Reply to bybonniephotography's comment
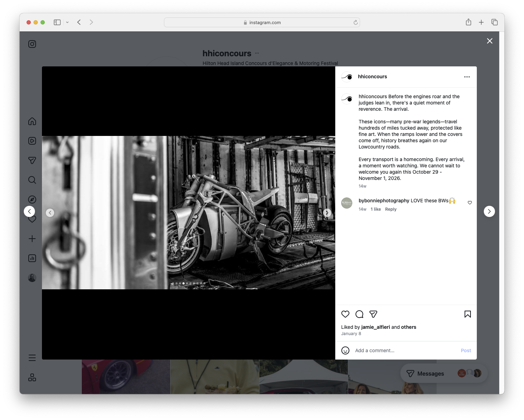The height and width of the screenshot is (420, 524). click(390, 209)
